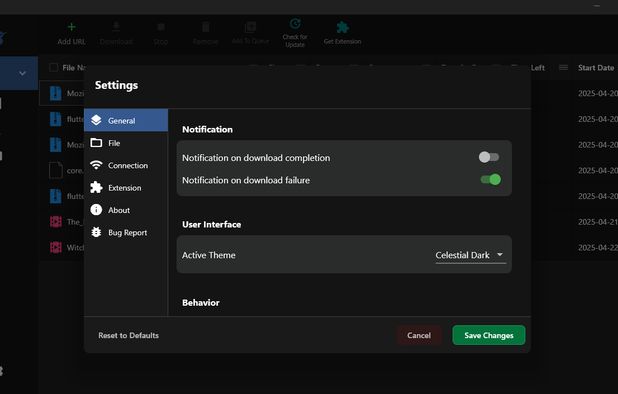The image size is (618, 394).
Task: Tick the select-all checkbox beside File Name
Action: pyautogui.click(x=54, y=68)
